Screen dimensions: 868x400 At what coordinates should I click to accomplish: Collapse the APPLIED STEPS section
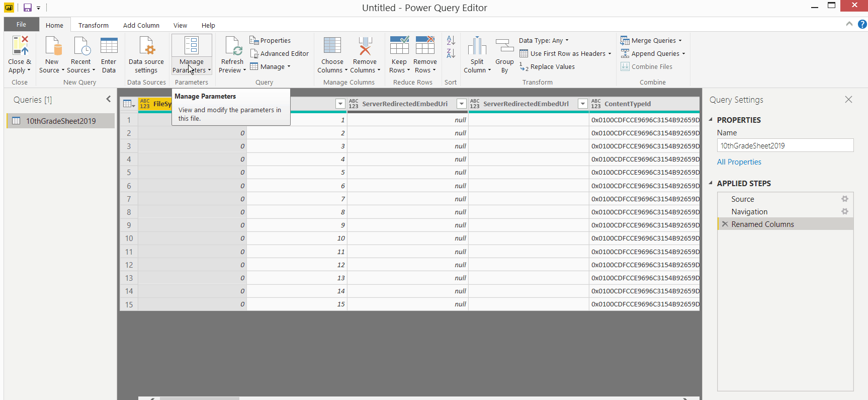(711, 183)
